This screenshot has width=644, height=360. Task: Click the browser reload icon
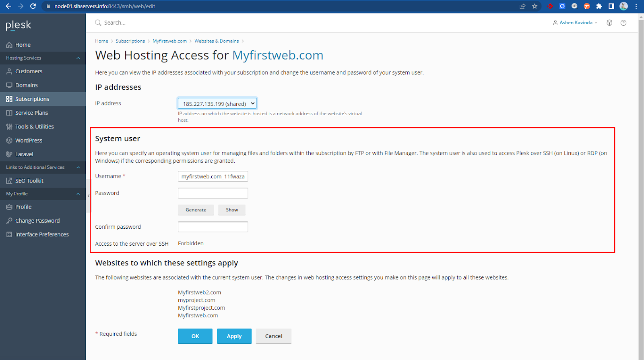(33, 6)
